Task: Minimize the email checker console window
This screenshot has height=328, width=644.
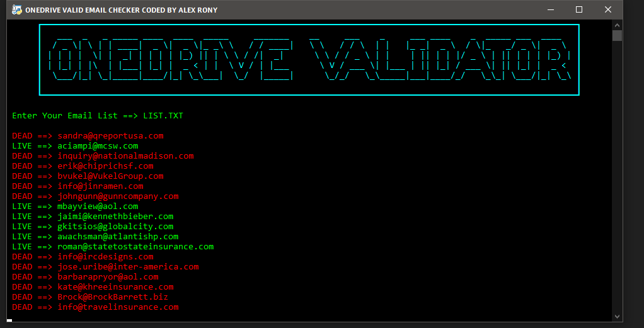Action: (551, 9)
